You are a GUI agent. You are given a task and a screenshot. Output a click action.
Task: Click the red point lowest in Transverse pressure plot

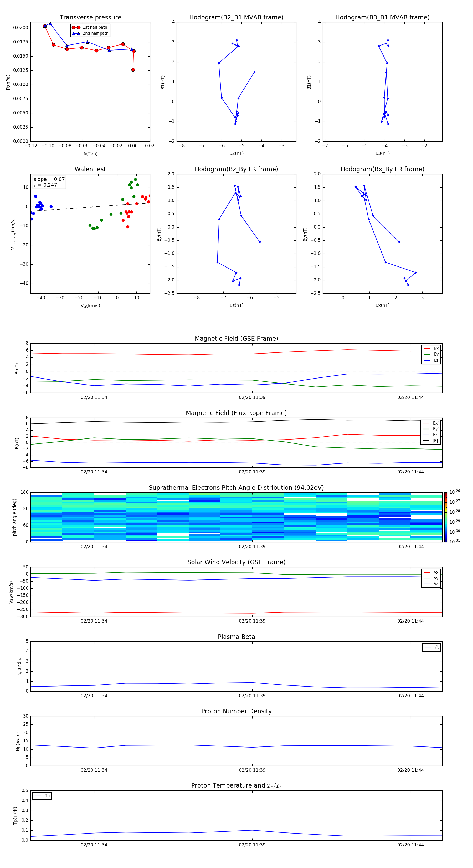(x=133, y=70)
